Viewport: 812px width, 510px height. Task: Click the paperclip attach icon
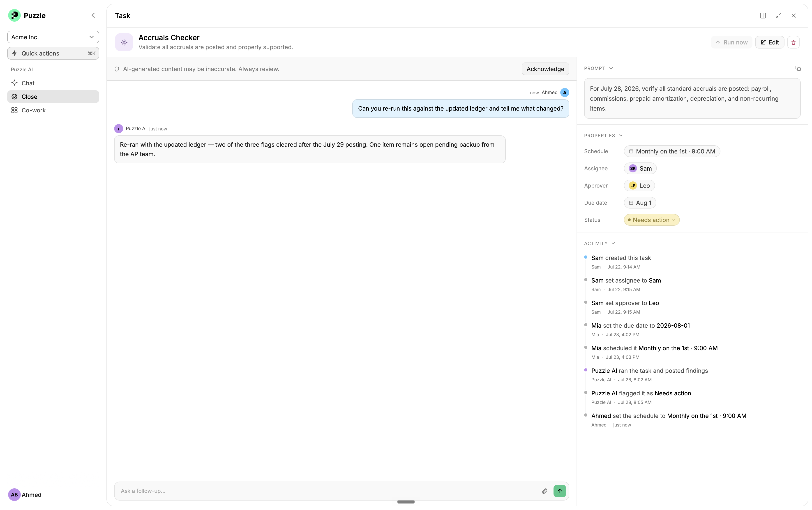(x=544, y=491)
